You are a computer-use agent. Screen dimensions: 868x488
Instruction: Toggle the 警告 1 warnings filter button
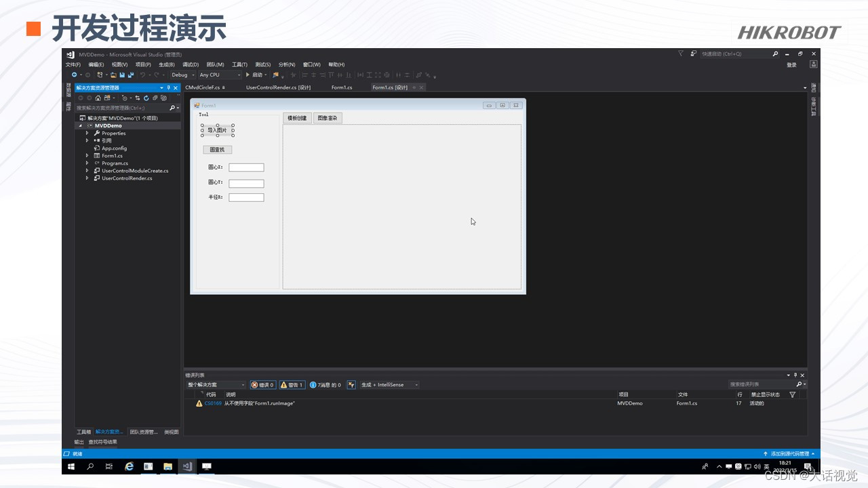[292, 384]
